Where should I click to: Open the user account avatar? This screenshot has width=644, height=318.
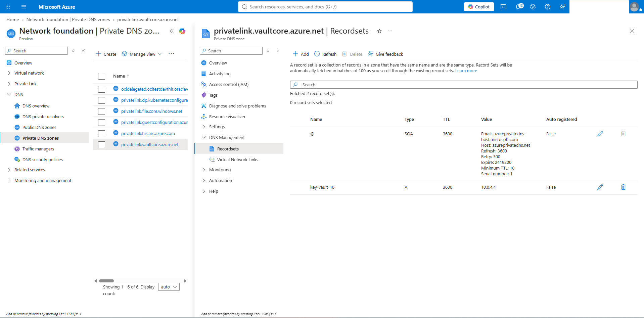pyautogui.click(x=635, y=7)
